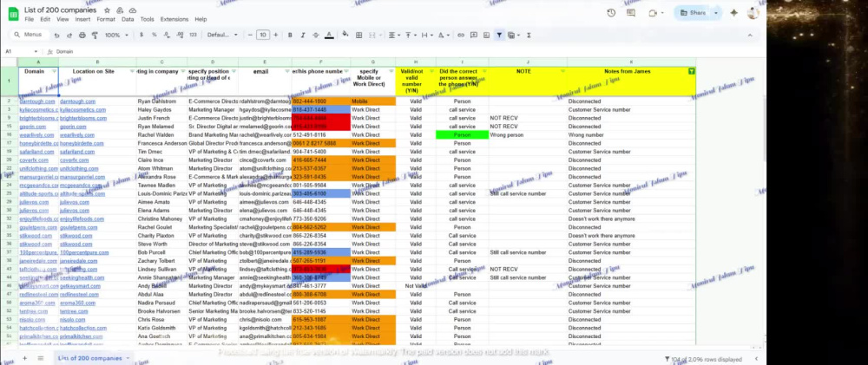Click the Redo icon in toolbar
This screenshot has height=365, width=868.
coord(69,35)
